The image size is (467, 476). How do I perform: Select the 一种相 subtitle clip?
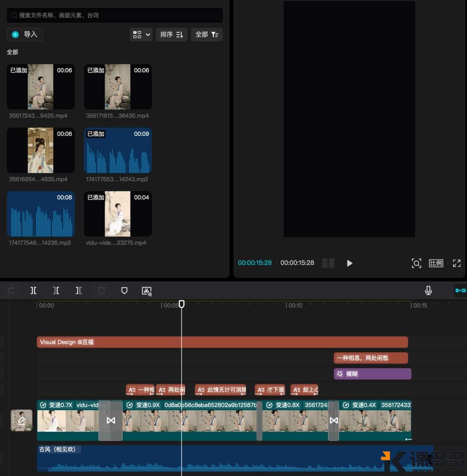(140, 390)
